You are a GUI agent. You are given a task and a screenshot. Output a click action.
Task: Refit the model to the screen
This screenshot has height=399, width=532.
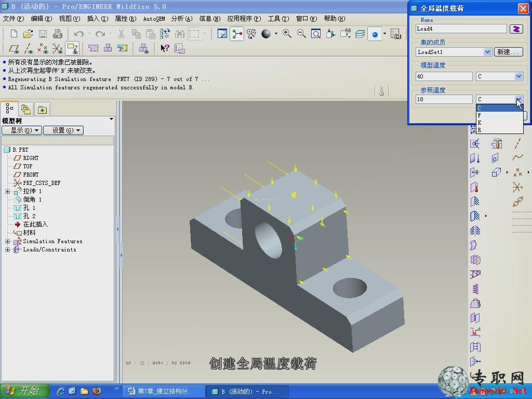(x=316, y=34)
